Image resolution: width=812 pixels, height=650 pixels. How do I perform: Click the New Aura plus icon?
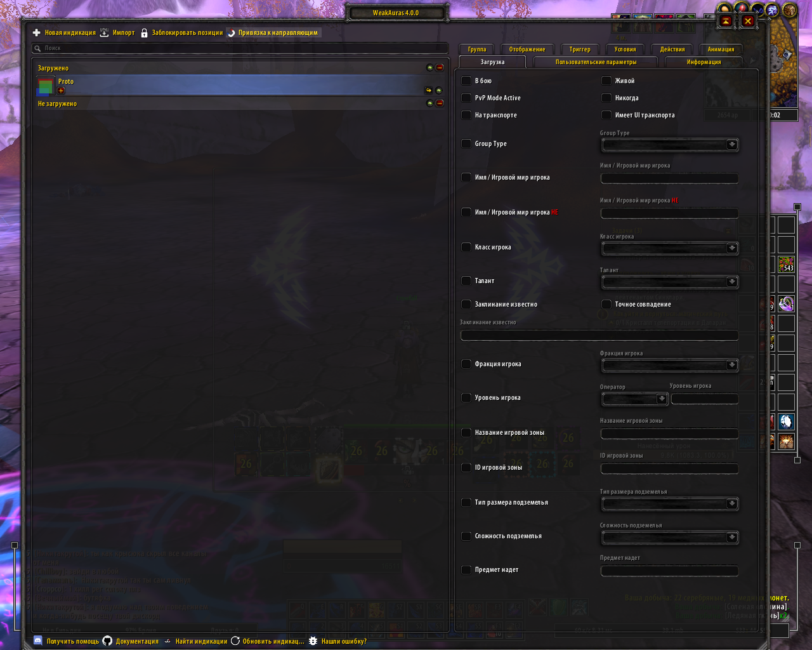(x=37, y=33)
